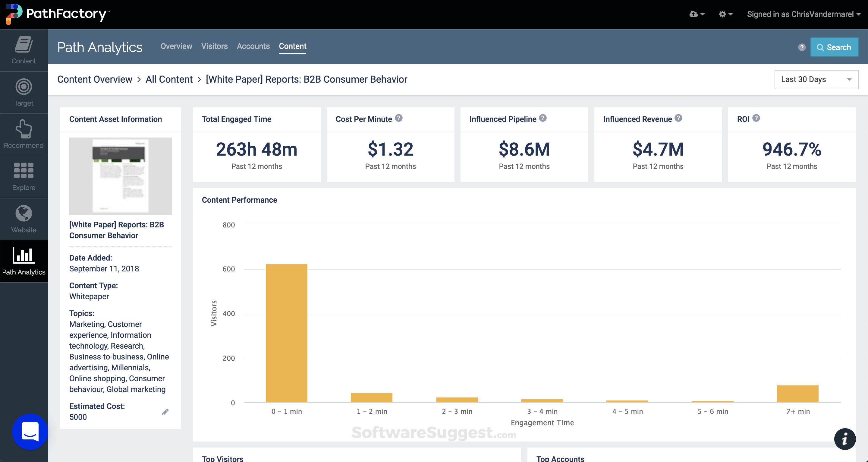This screenshot has height=462, width=868.
Task: Open the cloud upload dropdown in the header
Action: click(x=697, y=14)
